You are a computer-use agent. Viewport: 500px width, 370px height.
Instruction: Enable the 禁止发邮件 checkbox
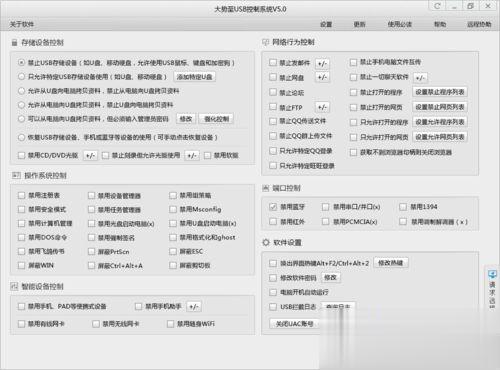coord(273,63)
